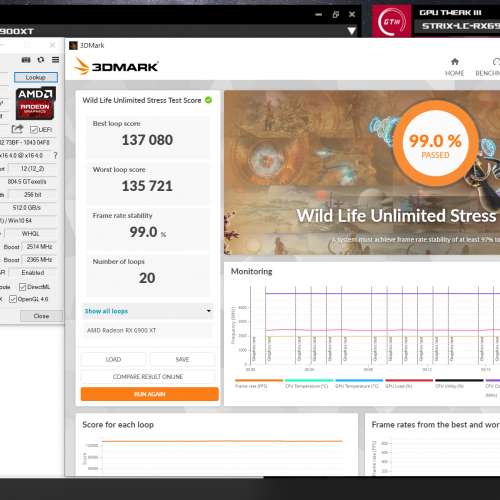Refresh GPU-Z sensor data icon
Viewport: 500px width, 500px height.
coord(41,60)
